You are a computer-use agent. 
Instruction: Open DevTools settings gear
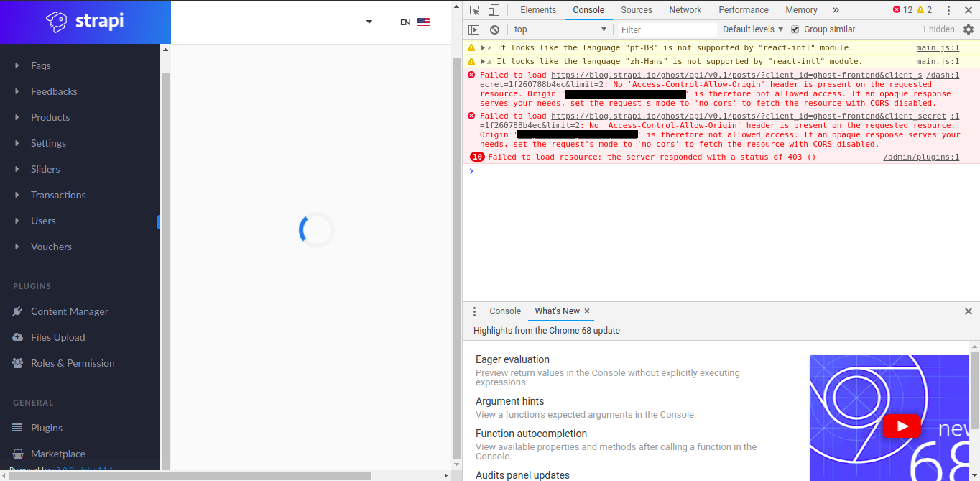(969, 29)
